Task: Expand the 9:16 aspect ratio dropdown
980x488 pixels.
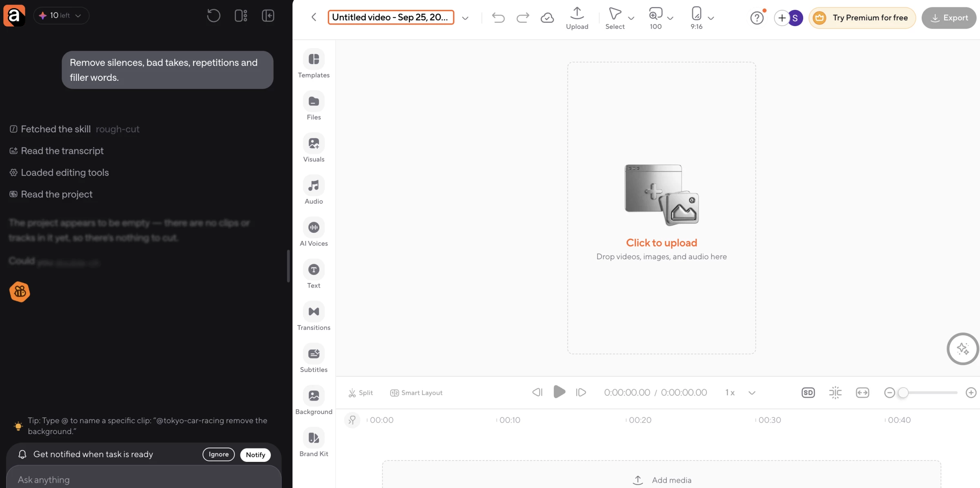Action: pos(711,18)
